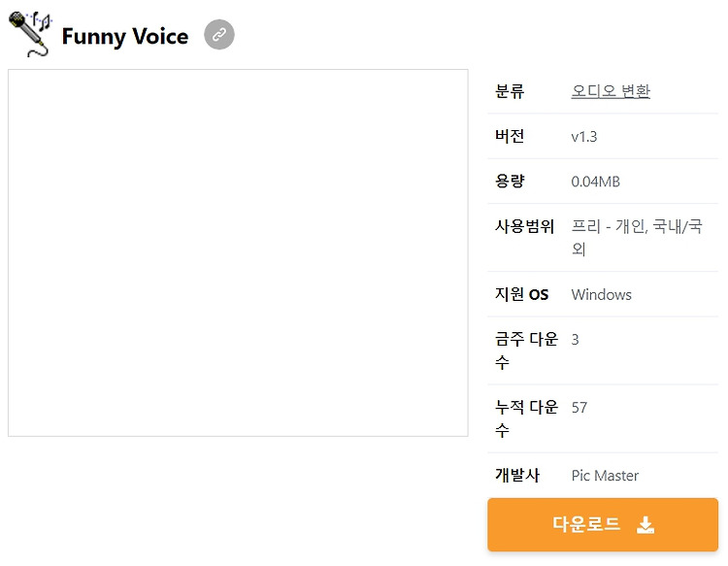Click the download arrow icon

(645, 525)
